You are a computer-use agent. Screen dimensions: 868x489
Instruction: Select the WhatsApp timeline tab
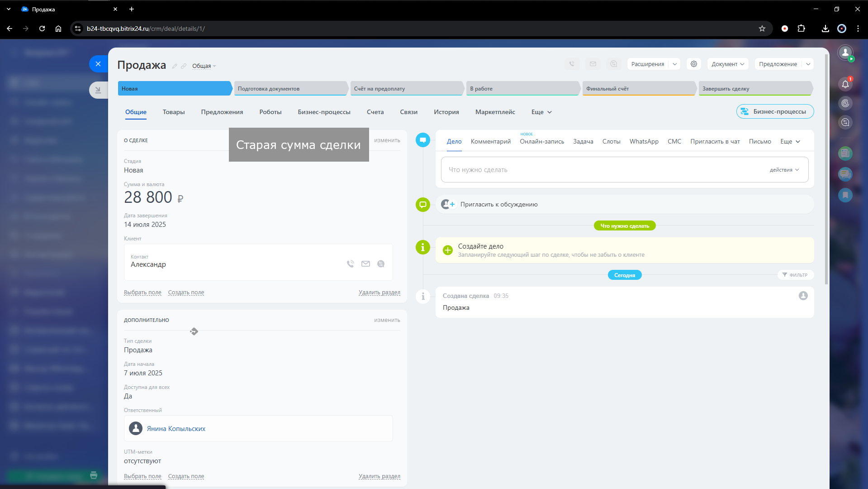pyautogui.click(x=644, y=141)
